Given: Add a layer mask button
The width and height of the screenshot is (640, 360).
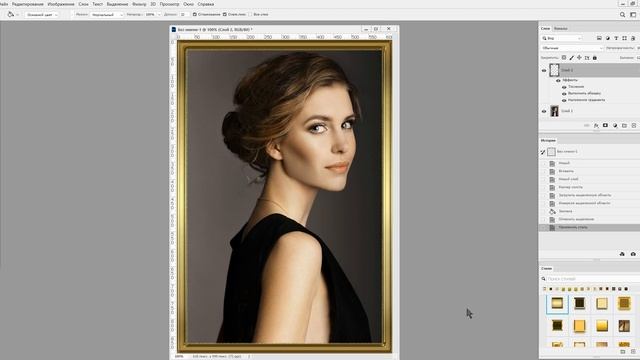Looking at the screenshot, I should (605, 126).
